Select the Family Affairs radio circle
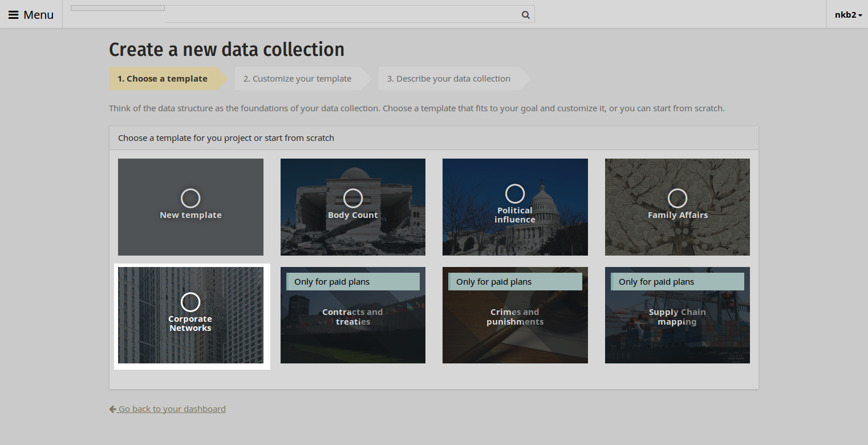868x445 pixels. click(678, 199)
